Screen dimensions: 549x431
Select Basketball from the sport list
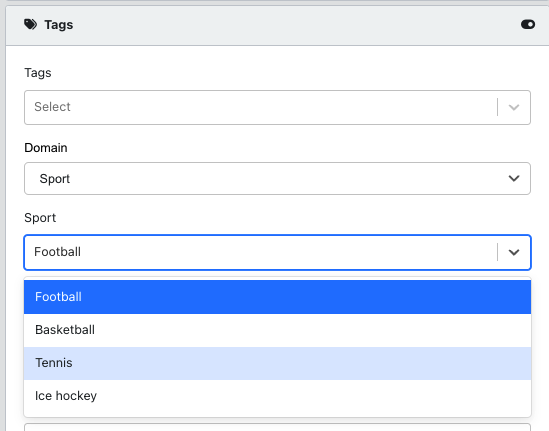coord(277,330)
